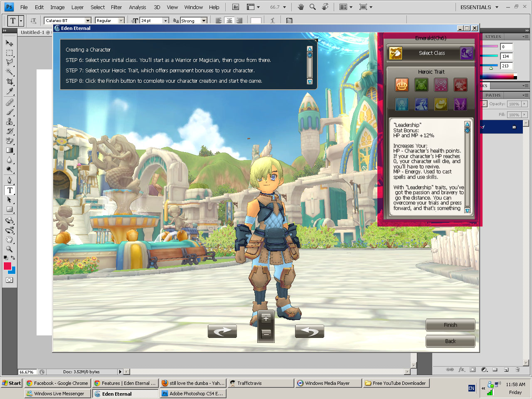Select the Magician class icon

(467, 53)
